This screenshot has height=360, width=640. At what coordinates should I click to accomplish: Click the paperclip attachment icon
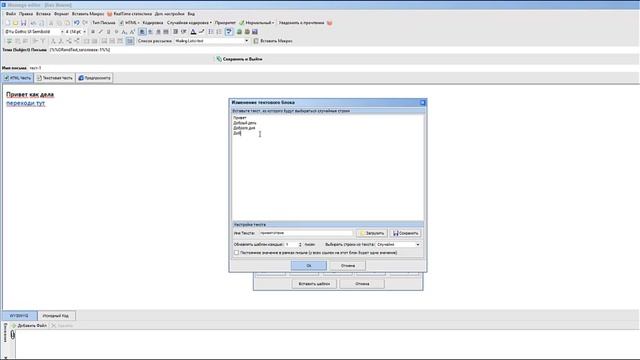13,335
